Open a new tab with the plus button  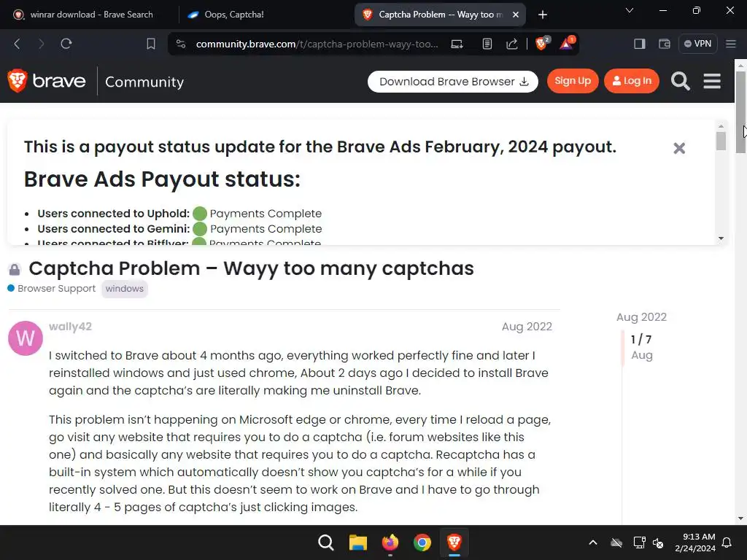point(542,15)
